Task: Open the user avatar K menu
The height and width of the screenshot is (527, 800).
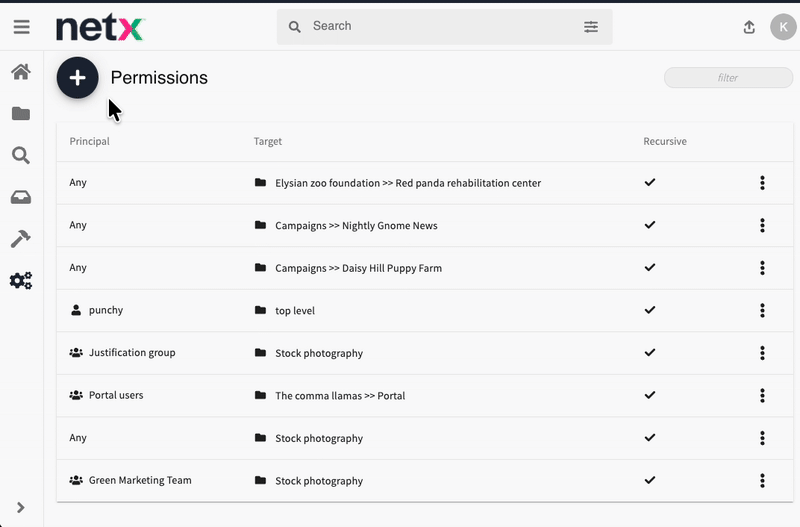Action: tap(783, 27)
